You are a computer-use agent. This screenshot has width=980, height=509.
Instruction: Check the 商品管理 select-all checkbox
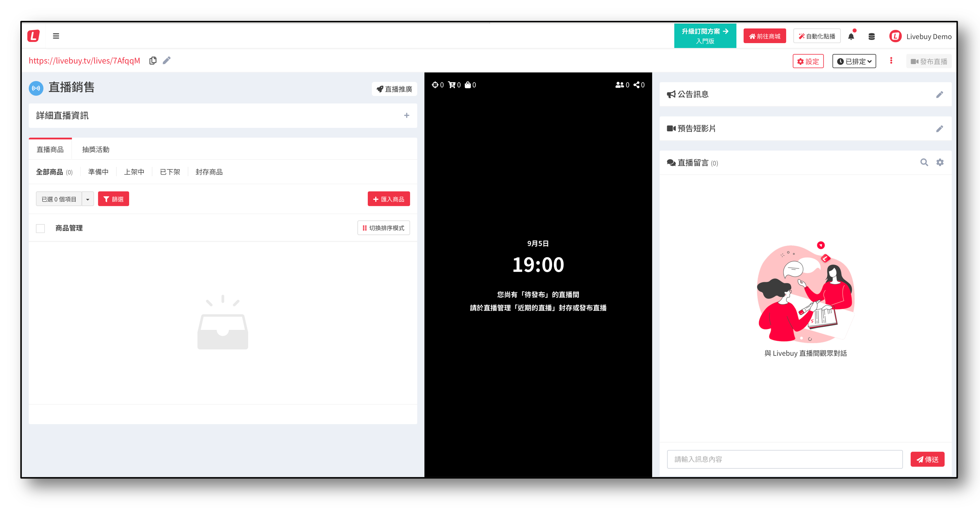point(40,229)
